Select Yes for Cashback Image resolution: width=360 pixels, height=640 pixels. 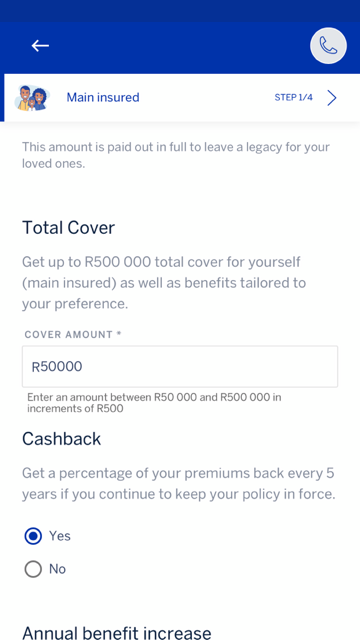(x=33, y=536)
